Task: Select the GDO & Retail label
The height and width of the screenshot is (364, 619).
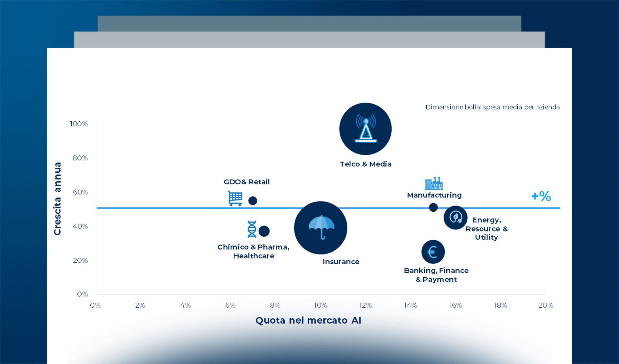Action: (247, 182)
